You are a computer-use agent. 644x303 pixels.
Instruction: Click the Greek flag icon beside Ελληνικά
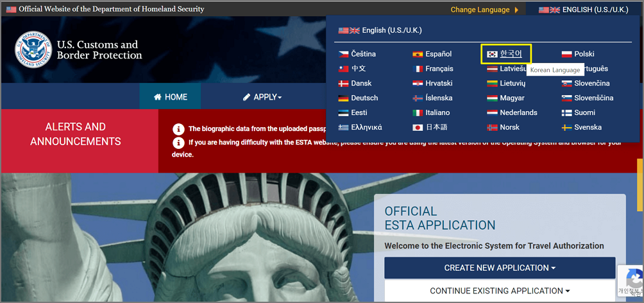pos(343,128)
